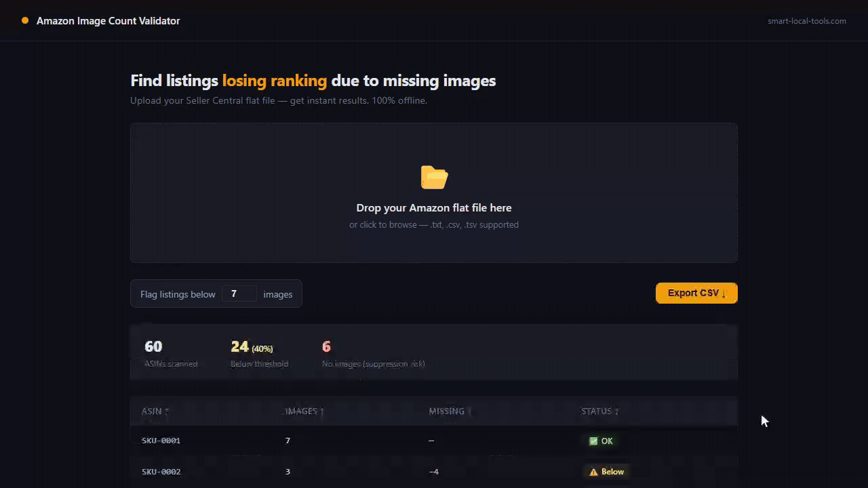Sort table by STATUS column header
The height and width of the screenshot is (488, 868).
pos(599,411)
